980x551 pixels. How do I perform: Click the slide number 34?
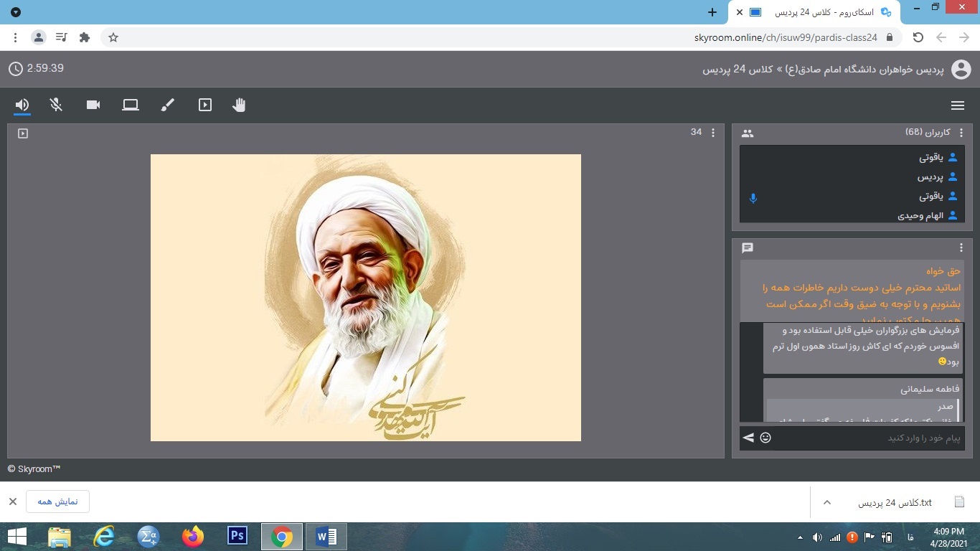click(x=696, y=133)
